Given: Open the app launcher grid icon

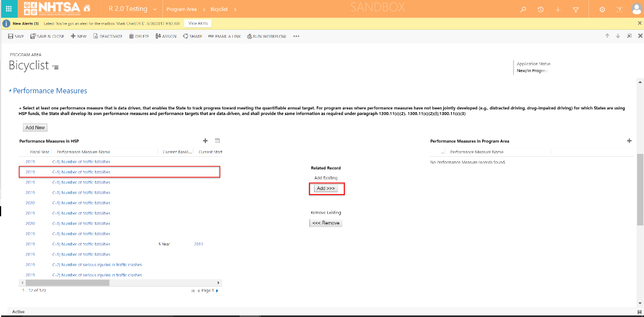Looking at the screenshot, I should (x=9, y=9).
